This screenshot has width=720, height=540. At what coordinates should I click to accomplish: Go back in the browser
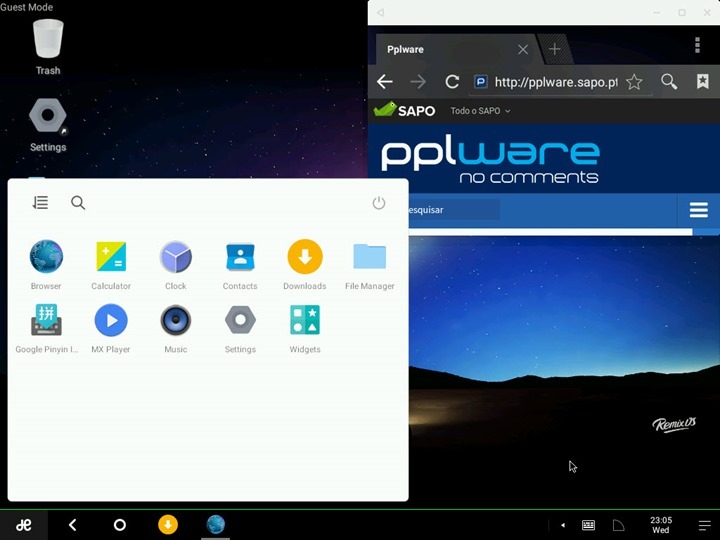click(x=385, y=82)
